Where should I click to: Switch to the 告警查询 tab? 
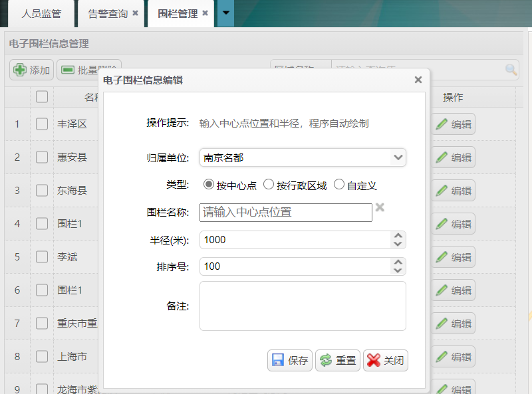tap(108, 13)
